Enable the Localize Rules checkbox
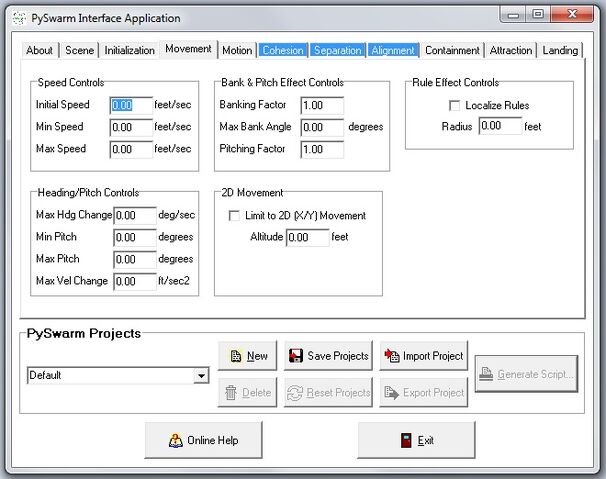The width and height of the screenshot is (606, 479). tap(454, 105)
